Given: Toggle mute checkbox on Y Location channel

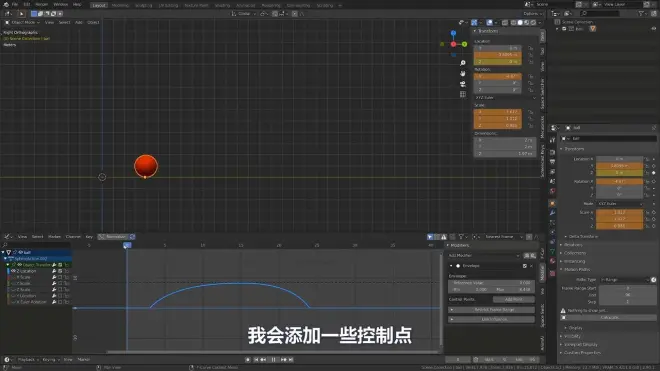Looking at the screenshot, I should click(60, 296).
